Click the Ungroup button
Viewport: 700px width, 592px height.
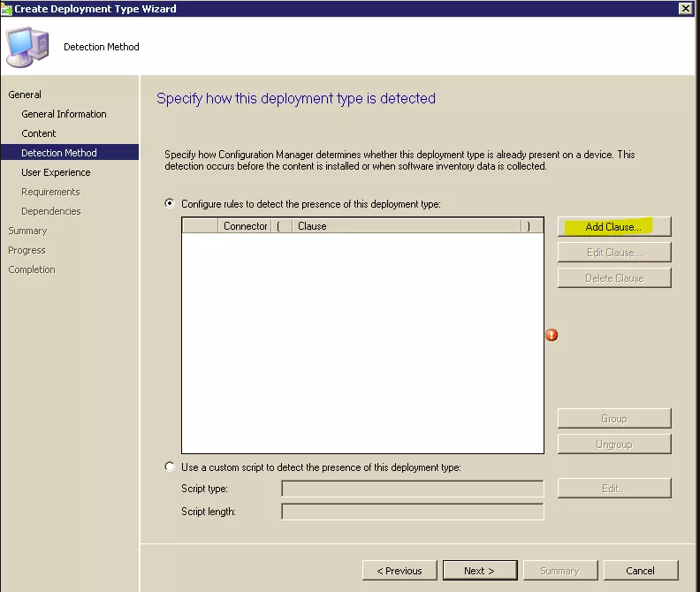tap(614, 444)
